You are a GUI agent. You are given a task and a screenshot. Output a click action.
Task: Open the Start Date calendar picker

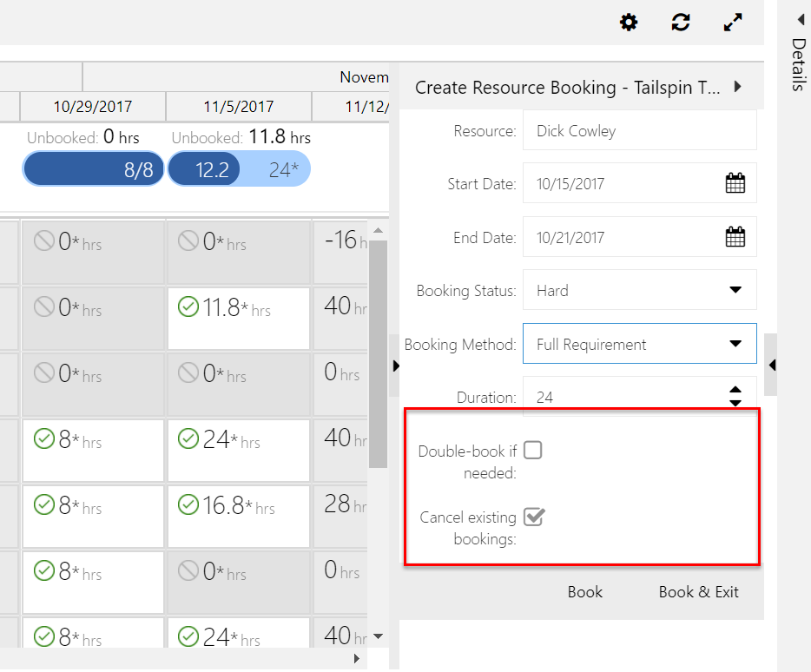(735, 183)
